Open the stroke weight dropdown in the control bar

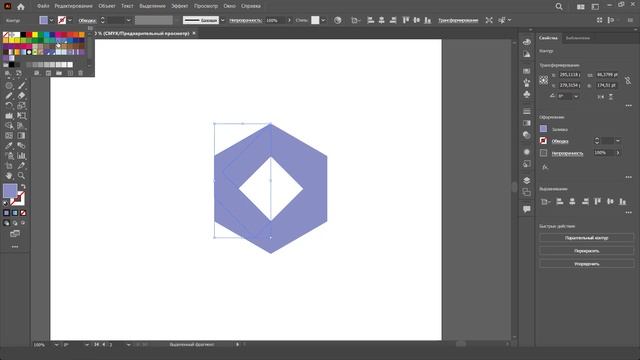[x=128, y=20]
